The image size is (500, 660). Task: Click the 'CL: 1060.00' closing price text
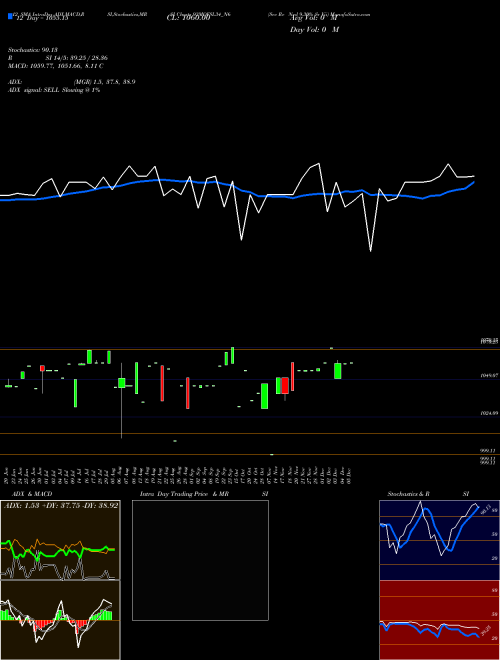(188, 18)
